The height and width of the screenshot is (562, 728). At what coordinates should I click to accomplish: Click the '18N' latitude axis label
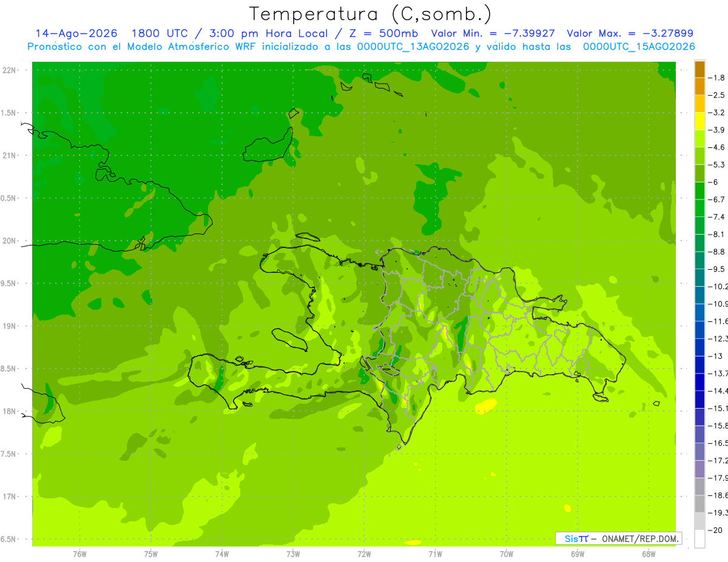9,412
